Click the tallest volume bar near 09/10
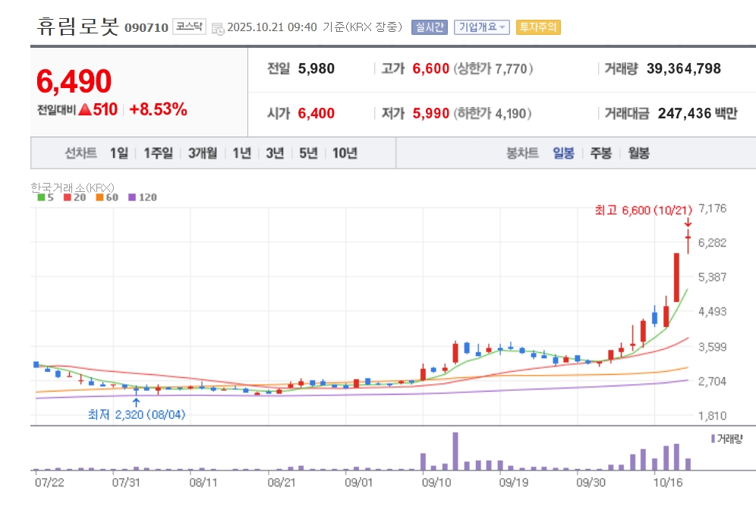The width and height of the screenshot is (756, 532). [455, 452]
